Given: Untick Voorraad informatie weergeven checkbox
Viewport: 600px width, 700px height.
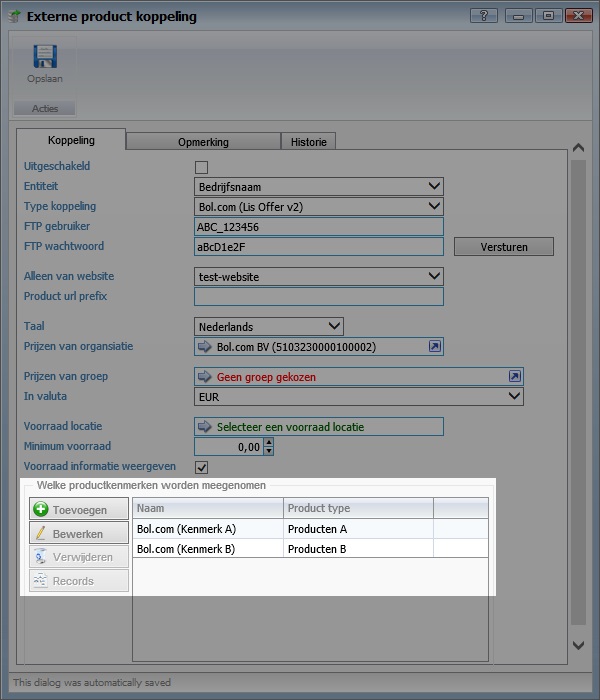Looking at the screenshot, I should 201,467.
